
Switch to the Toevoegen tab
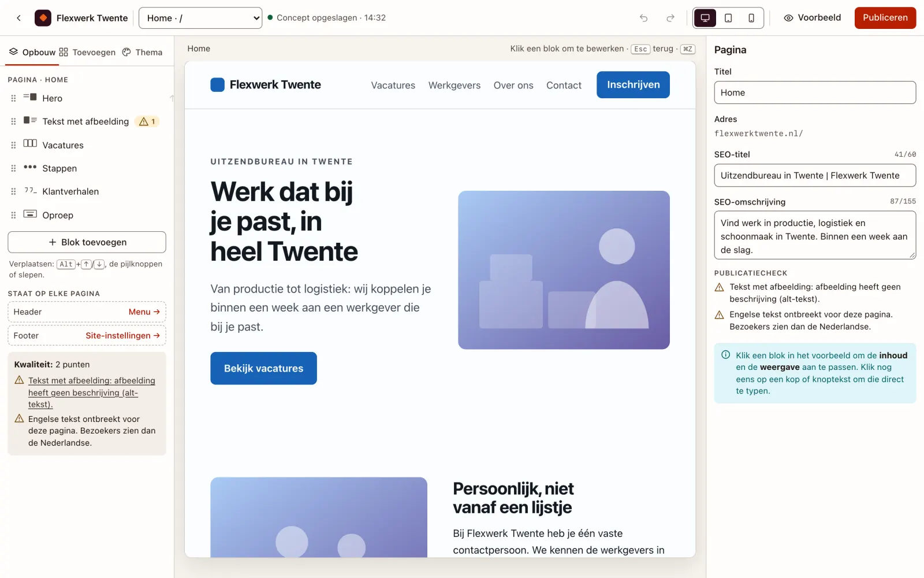coord(87,52)
